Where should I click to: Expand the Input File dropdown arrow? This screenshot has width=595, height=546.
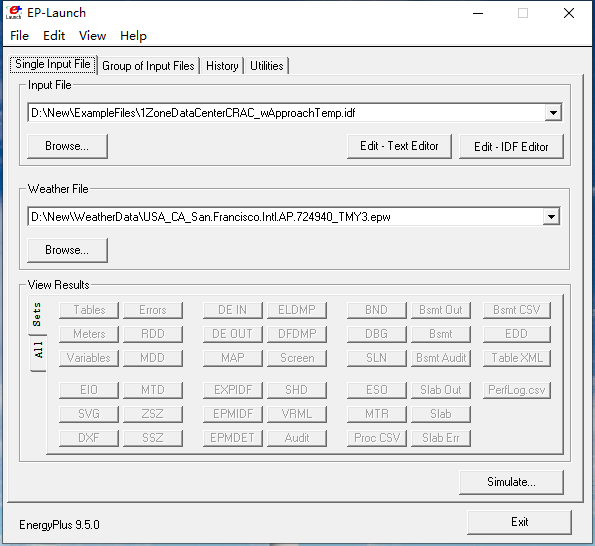click(x=553, y=113)
